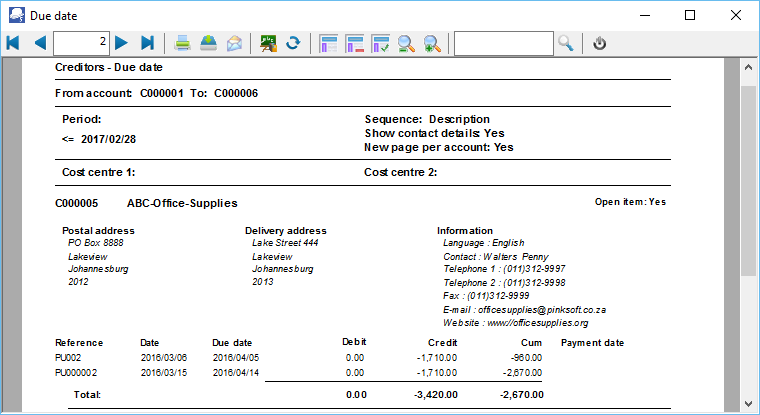The width and height of the screenshot is (760, 415).
Task: Click the blue page layout icon
Action: (x=328, y=43)
